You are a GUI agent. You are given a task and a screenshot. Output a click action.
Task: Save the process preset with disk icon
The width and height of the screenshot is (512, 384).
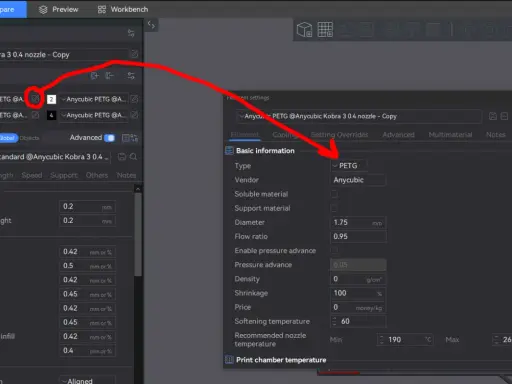(x=122, y=157)
